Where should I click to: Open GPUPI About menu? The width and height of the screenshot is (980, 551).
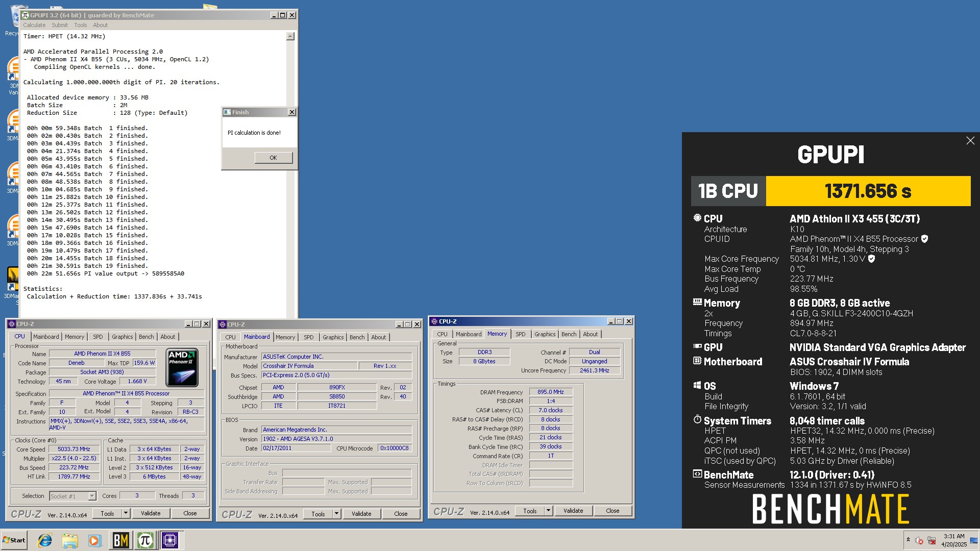click(x=100, y=25)
